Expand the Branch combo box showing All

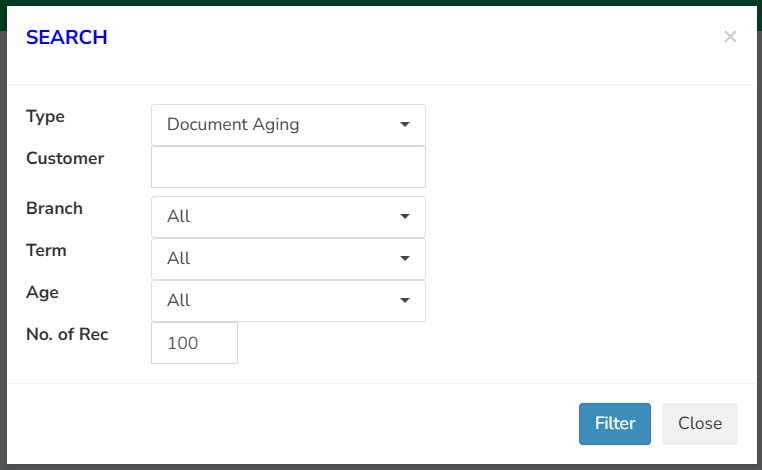[x=288, y=217]
